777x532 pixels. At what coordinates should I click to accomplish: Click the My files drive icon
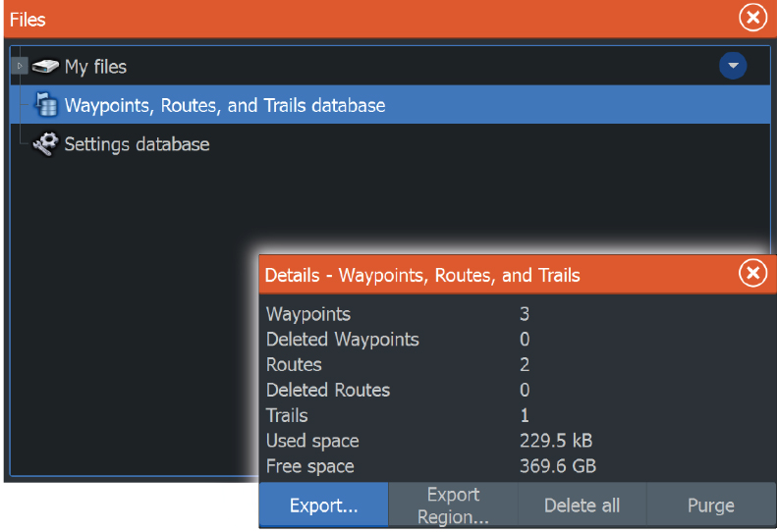(45, 67)
